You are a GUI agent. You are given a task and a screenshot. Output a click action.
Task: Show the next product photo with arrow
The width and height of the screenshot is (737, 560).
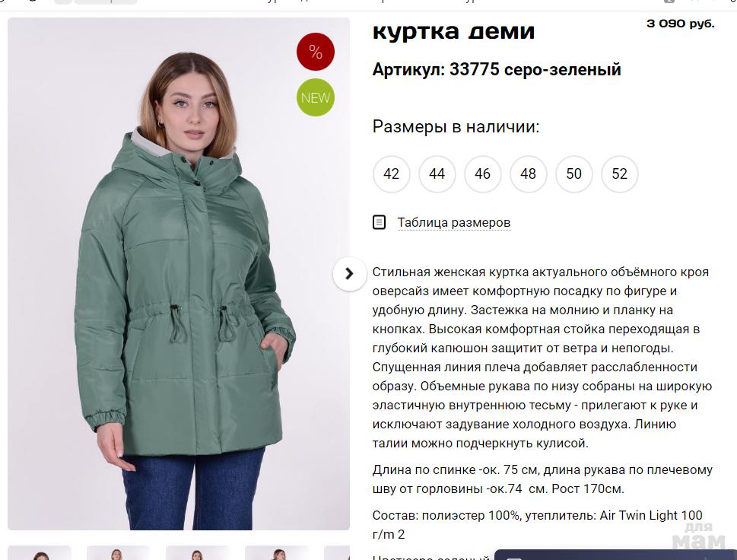tap(349, 274)
